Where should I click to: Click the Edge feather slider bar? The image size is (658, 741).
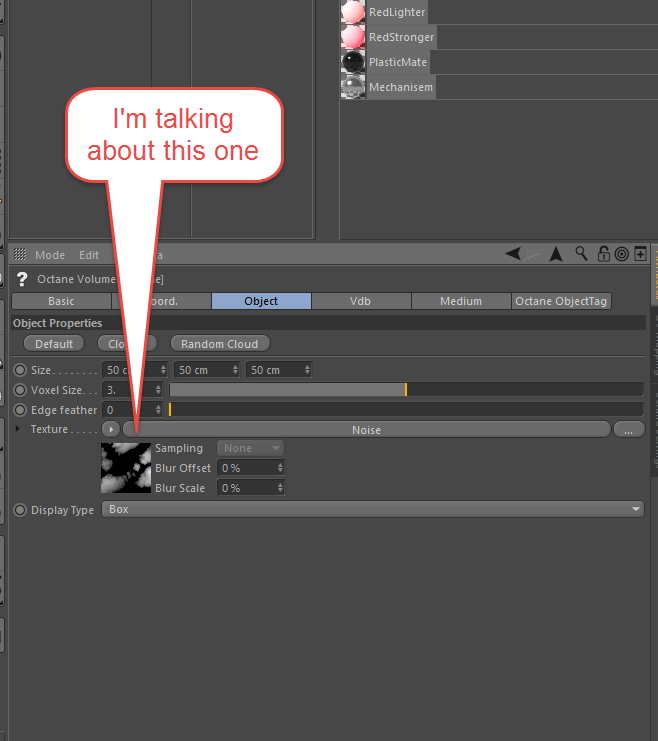pyautogui.click(x=406, y=410)
